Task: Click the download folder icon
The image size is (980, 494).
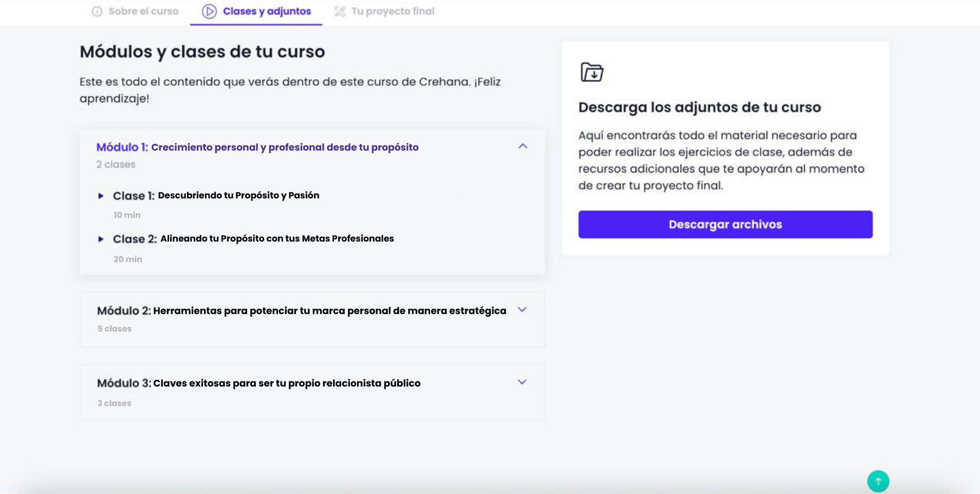Action: click(591, 72)
